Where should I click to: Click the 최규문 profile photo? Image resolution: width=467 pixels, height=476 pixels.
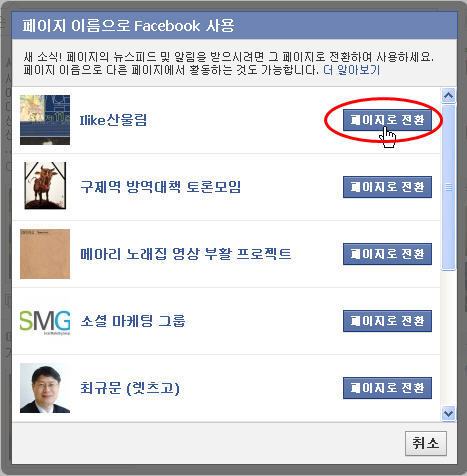[45, 388]
